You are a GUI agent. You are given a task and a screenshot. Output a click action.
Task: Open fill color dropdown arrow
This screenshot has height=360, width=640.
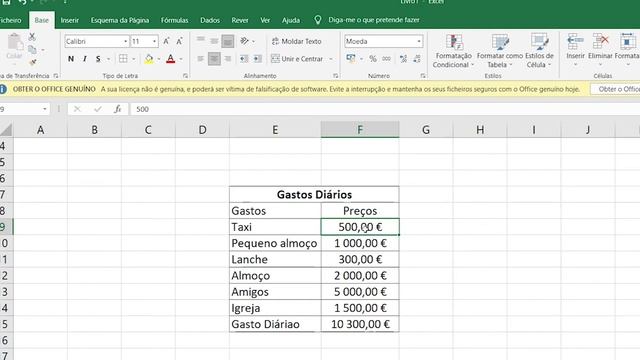click(159, 59)
